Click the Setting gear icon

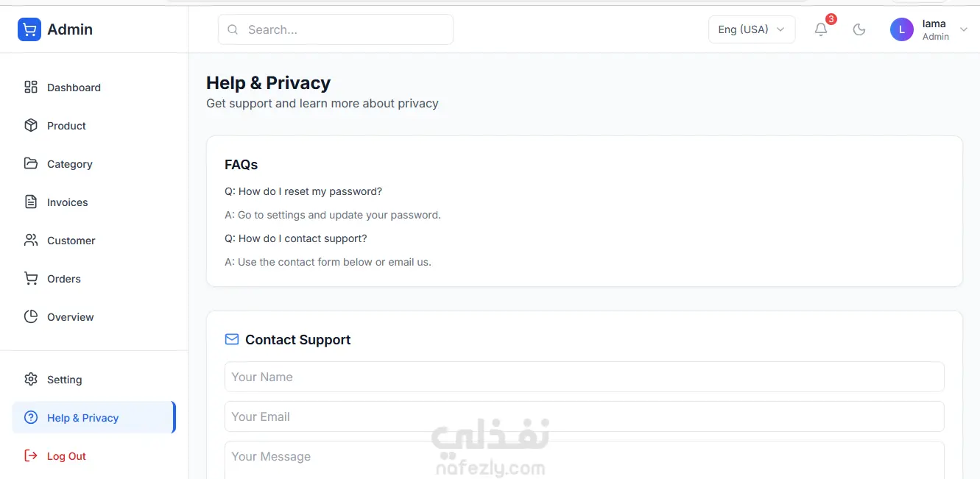coord(31,380)
